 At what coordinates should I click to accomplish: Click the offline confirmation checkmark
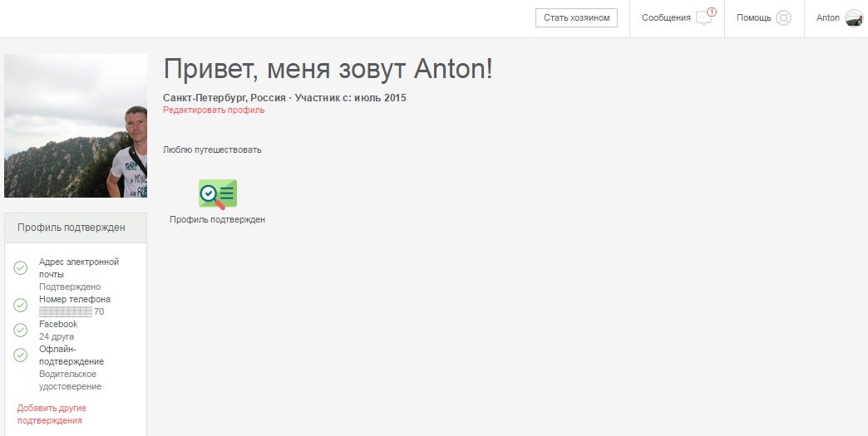[21, 355]
